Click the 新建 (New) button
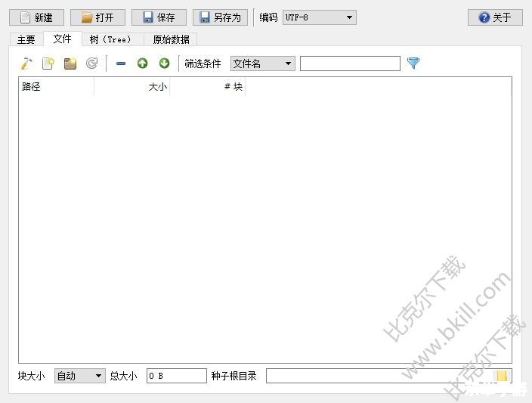Viewport: 532px width, 403px height. pos(36,17)
